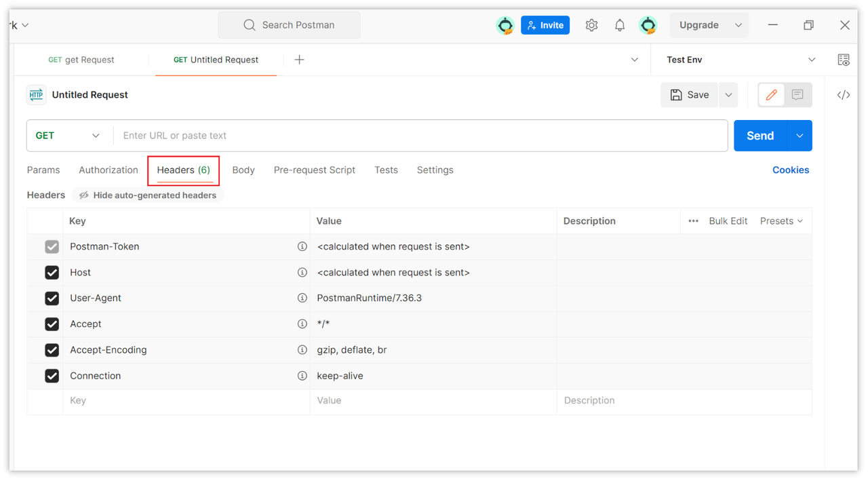868x479 pixels.
Task: Show info for the Postman-Token header
Action: coord(302,246)
